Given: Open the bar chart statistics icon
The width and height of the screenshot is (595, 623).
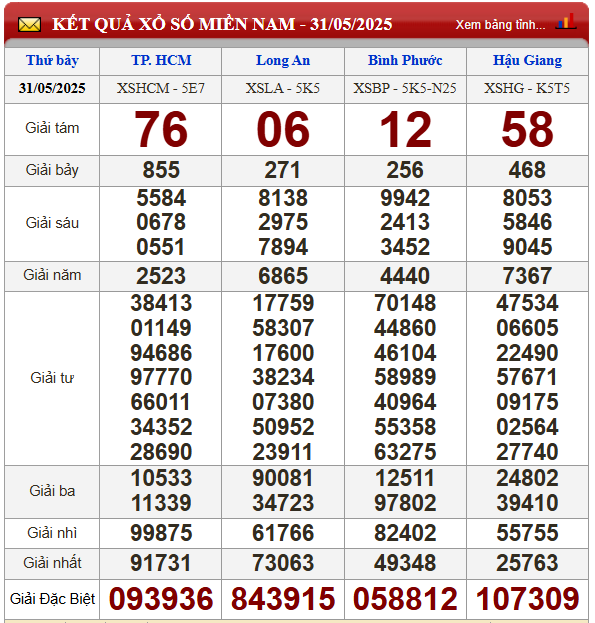Looking at the screenshot, I should (566, 21).
